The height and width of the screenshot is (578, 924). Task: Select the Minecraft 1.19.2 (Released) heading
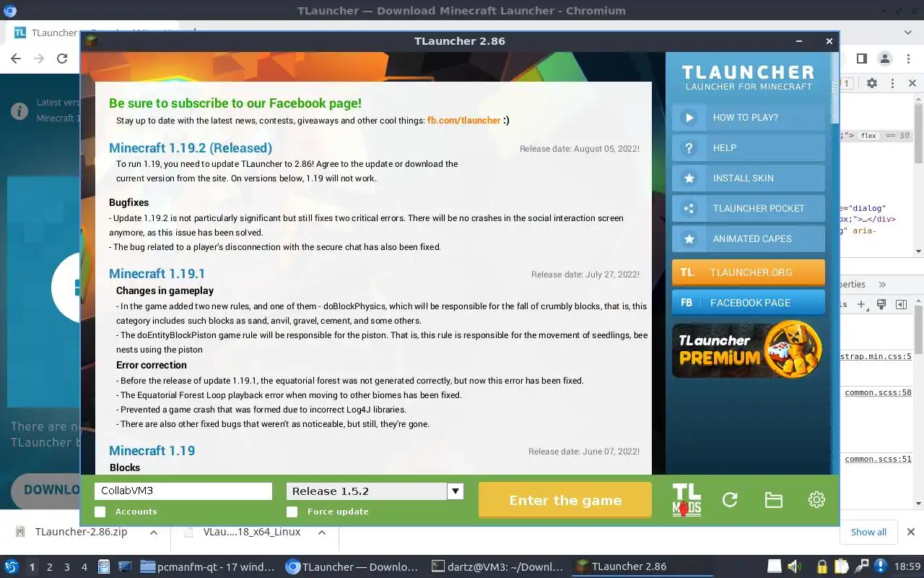[191, 148]
